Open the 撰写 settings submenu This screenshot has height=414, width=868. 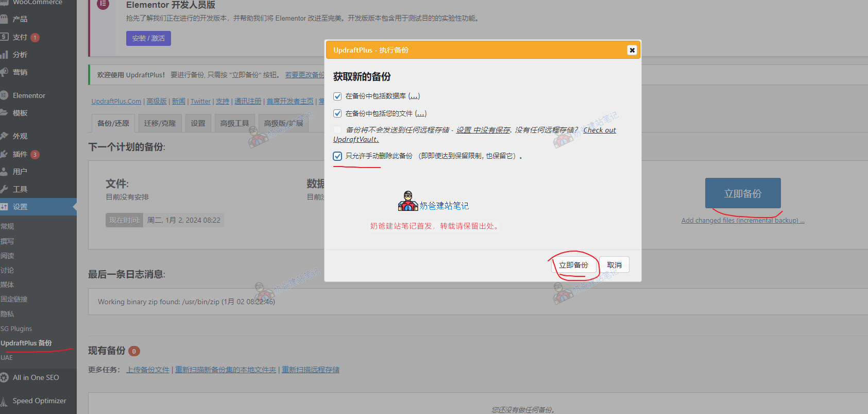pos(7,241)
